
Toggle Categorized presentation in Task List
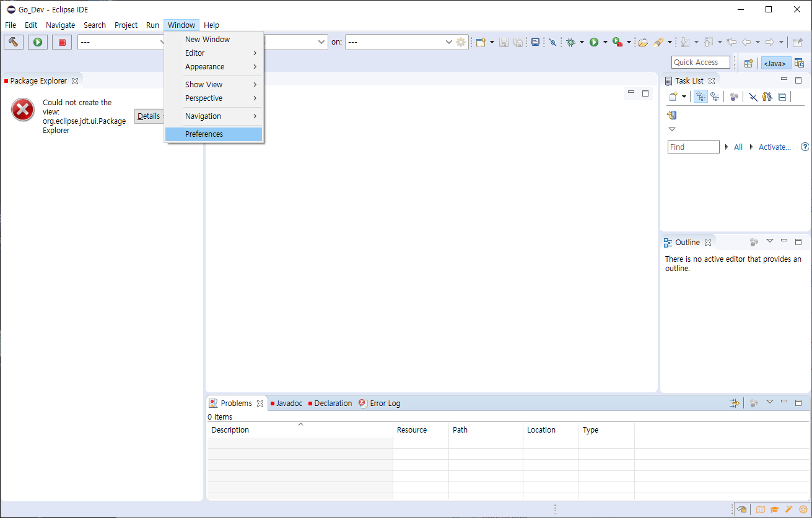tap(701, 97)
